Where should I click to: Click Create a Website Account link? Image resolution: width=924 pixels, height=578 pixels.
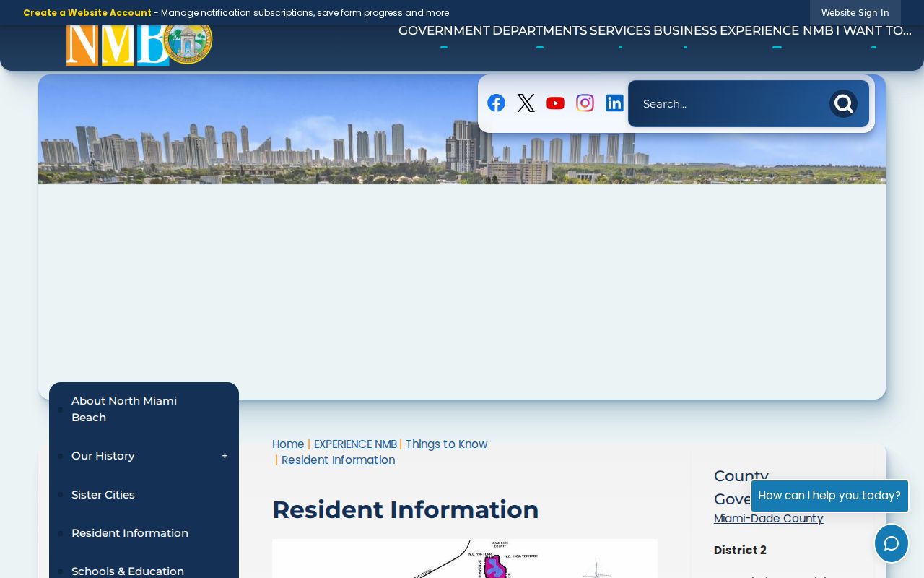point(87,13)
